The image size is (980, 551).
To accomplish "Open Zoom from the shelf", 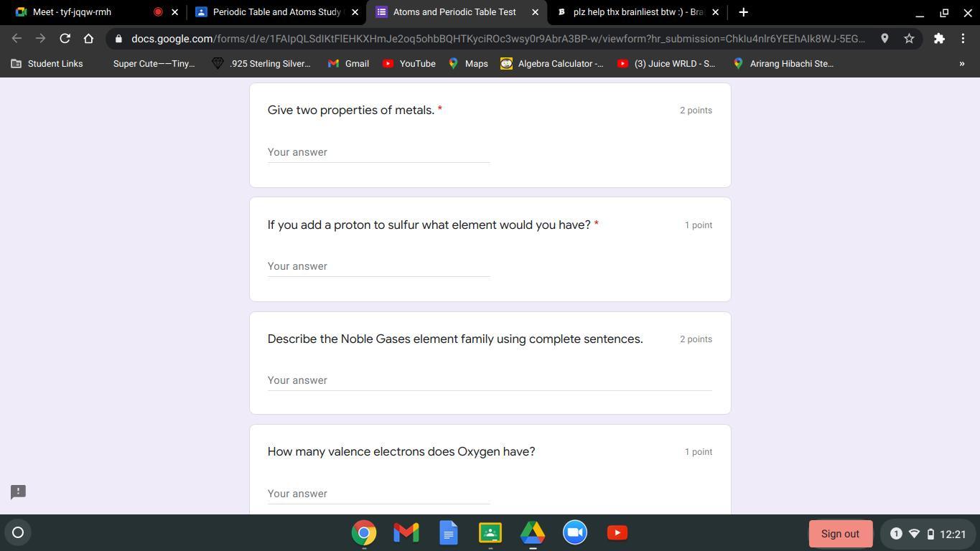I will [x=575, y=532].
